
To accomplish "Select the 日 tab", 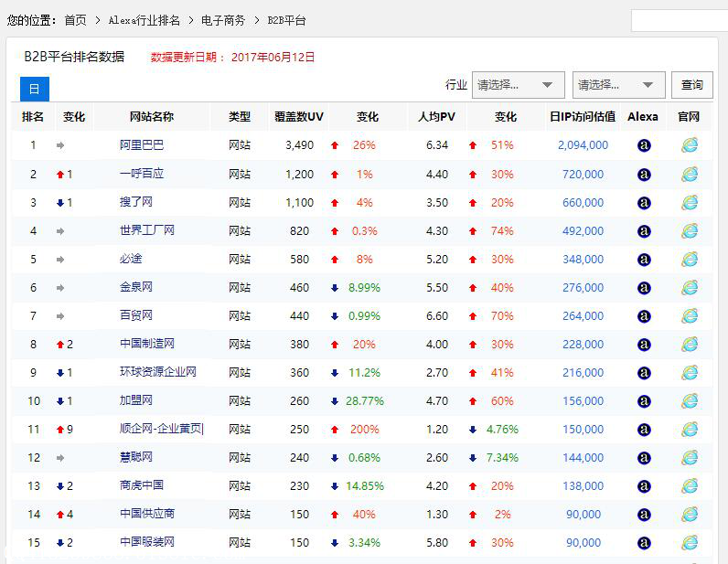I will click(34, 89).
